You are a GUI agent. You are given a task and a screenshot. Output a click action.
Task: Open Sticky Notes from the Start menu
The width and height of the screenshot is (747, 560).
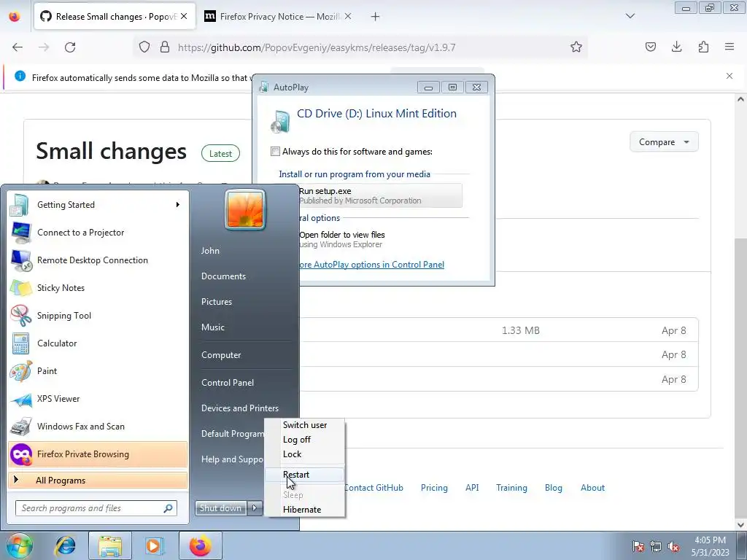coord(98,288)
